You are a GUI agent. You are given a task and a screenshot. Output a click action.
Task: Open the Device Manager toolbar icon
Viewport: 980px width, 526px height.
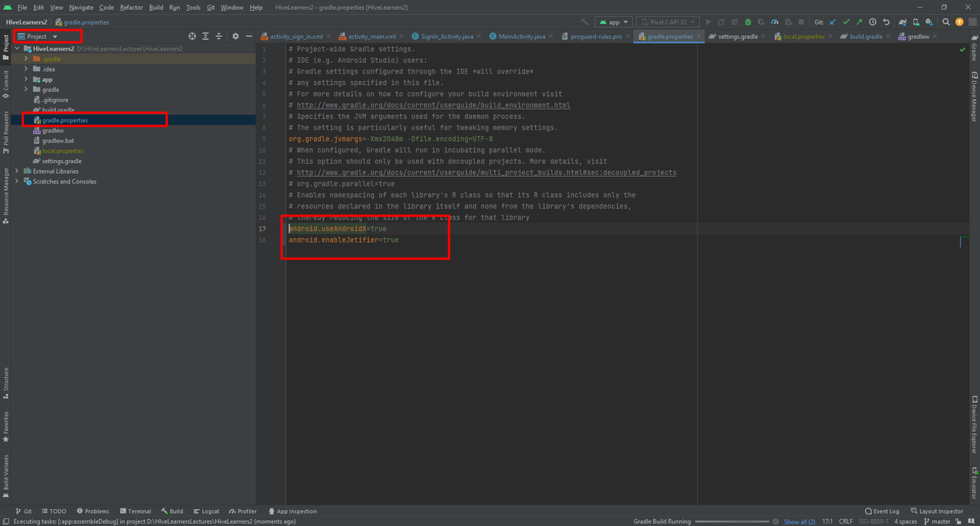tap(916, 22)
